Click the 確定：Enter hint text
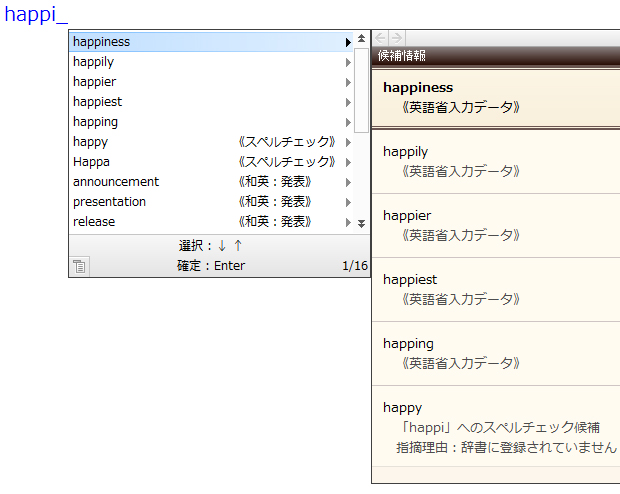 pos(211,266)
